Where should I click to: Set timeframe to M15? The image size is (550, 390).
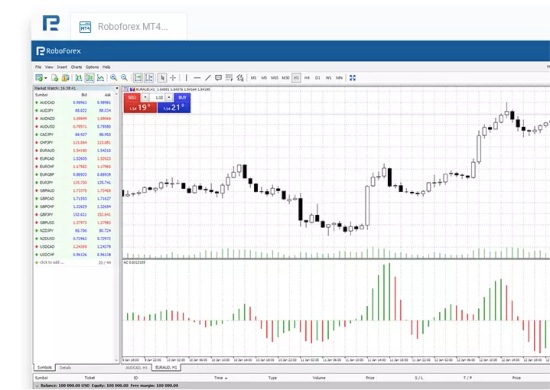[274, 78]
